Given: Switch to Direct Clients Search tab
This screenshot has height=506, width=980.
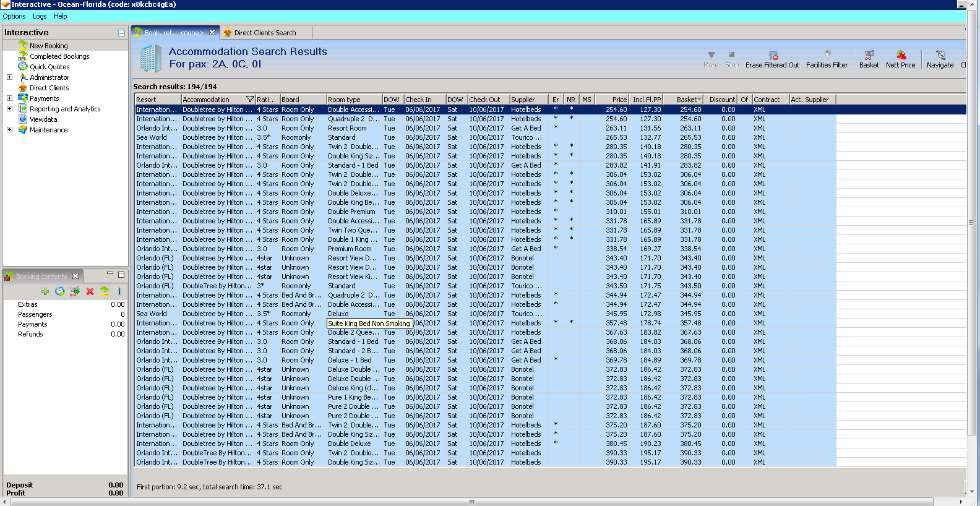Looking at the screenshot, I should (x=264, y=33).
